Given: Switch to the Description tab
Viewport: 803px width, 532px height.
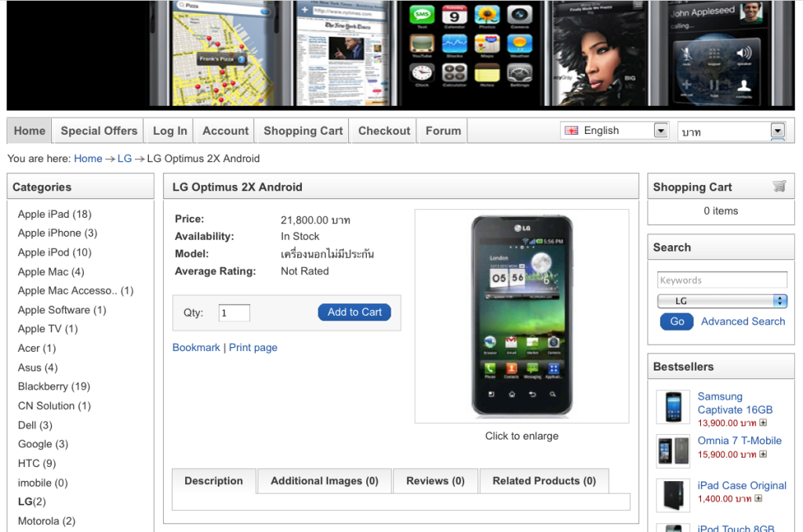Looking at the screenshot, I should pos(213,481).
